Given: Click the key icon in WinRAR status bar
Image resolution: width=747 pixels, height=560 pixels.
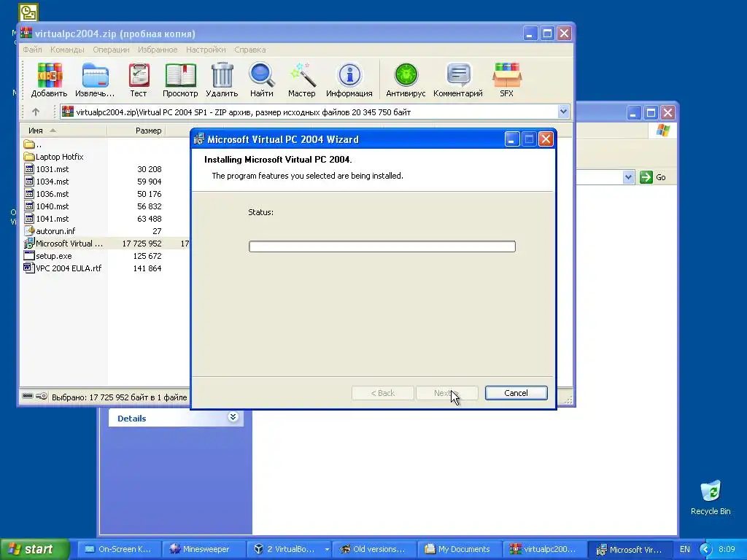Looking at the screenshot, I should click(x=42, y=396).
